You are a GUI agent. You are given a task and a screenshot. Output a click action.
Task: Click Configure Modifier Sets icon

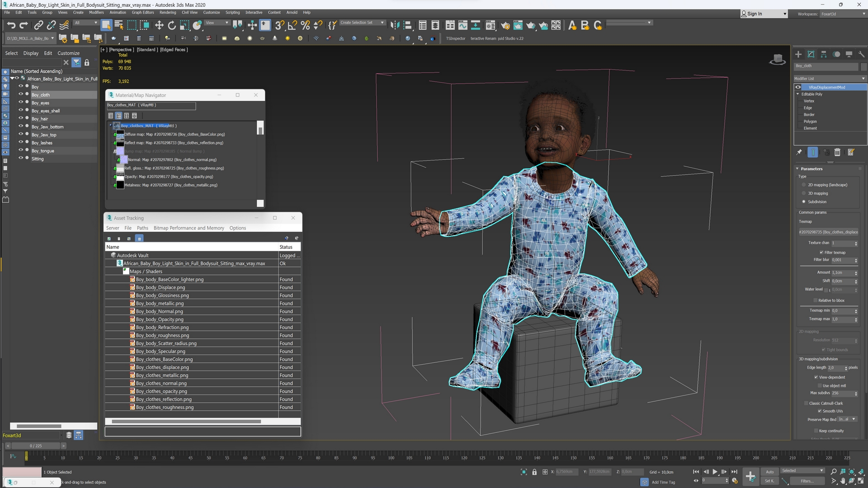tap(851, 152)
